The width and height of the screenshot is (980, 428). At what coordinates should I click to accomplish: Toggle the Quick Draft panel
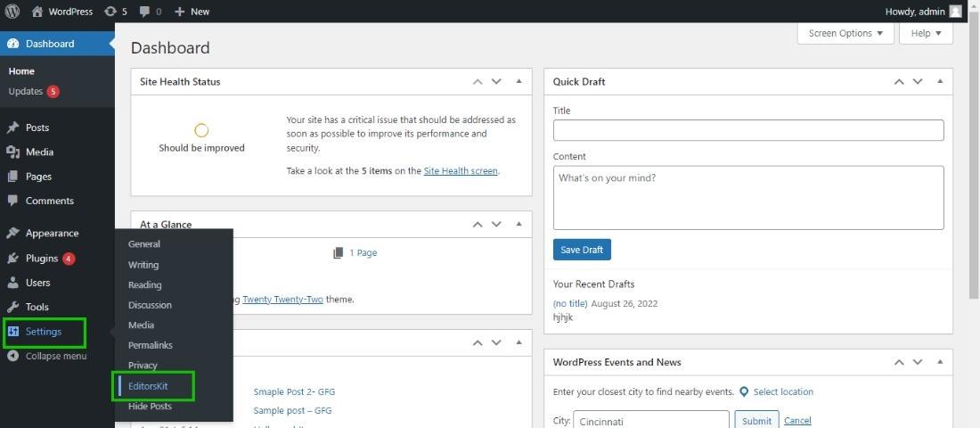940,81
